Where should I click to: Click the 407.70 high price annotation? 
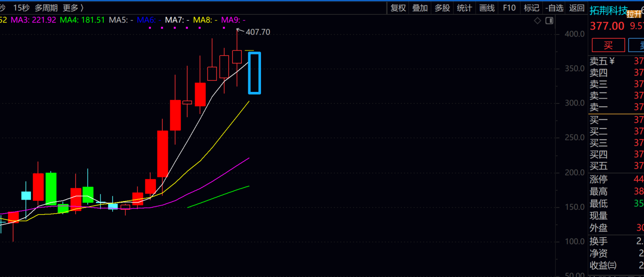[258, 32]
